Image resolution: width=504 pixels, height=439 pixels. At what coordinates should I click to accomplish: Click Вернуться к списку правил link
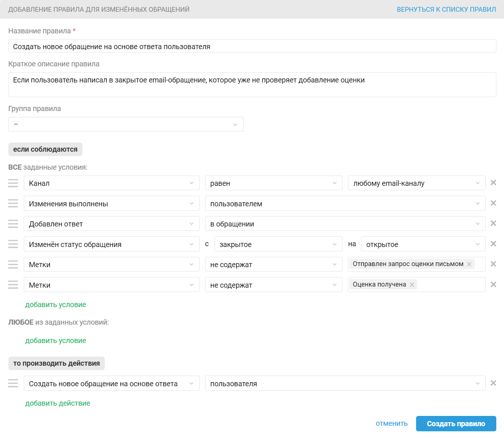[x=446, y=10]
